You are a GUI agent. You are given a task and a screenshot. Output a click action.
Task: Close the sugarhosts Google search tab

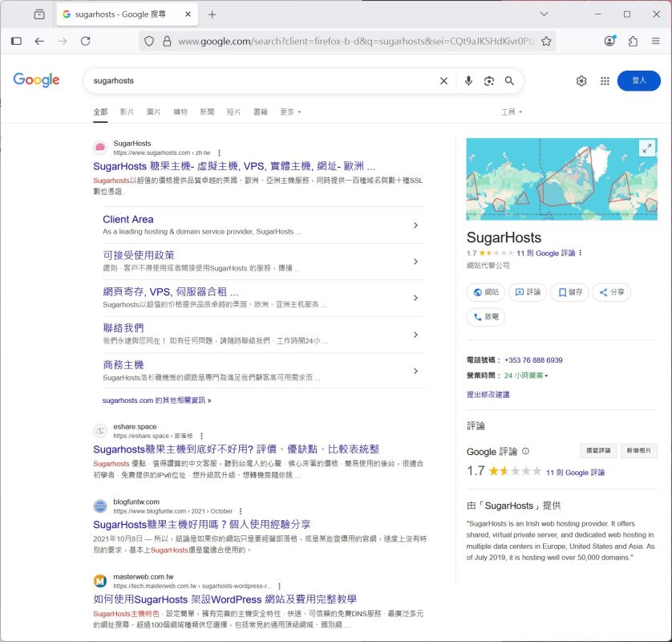click(188, 14)
